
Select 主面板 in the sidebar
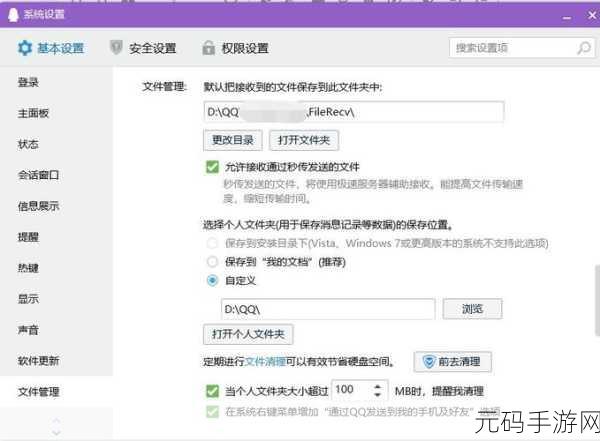tap(33, 113)
